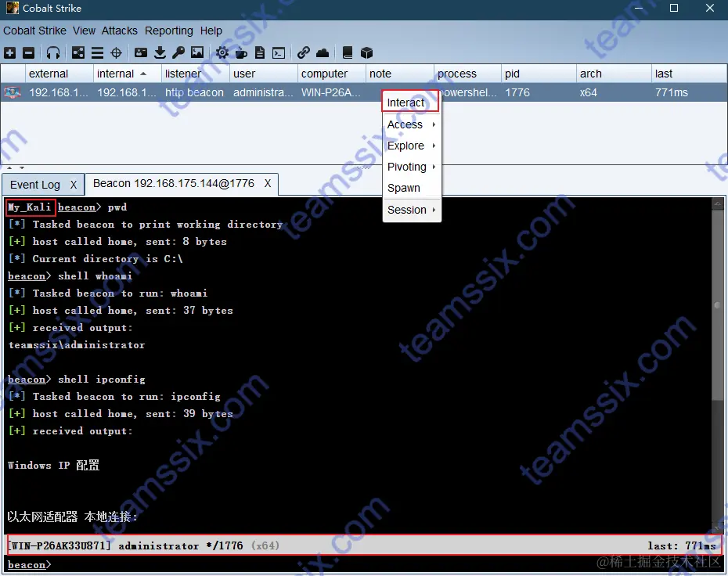Sort by the arch column header
Image resolution: width=728 pixels, height=576 pixels.
click(614, 74)
